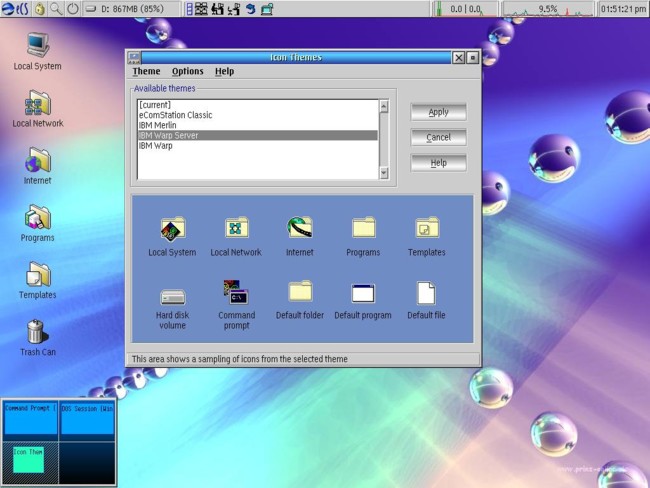This screenshot has width=650, height=488.
Task: Open the Theme menu
Action: [x=146, y=71]
